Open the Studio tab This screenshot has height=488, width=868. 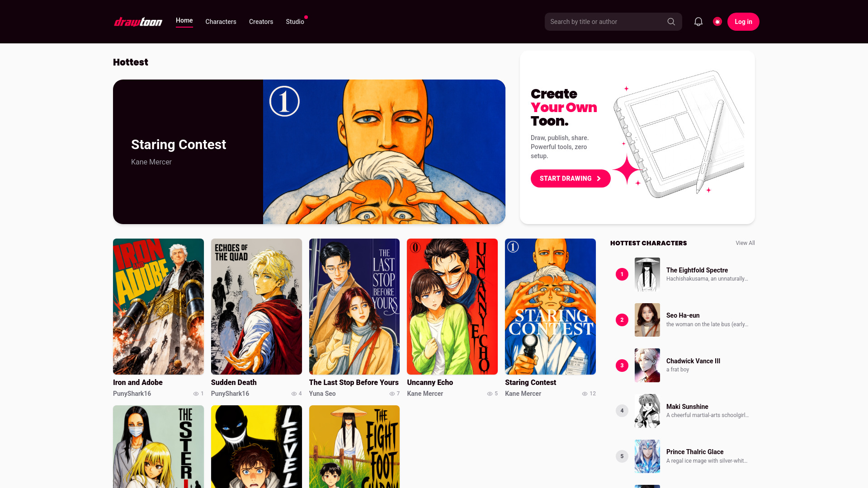pyautogui.click(x=295, y=22)
